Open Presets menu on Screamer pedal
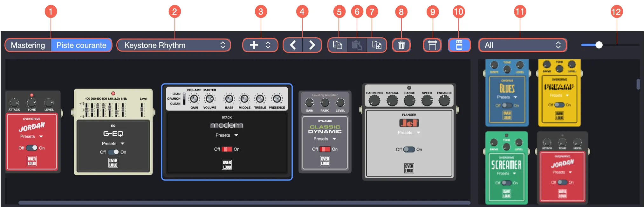 506,174
